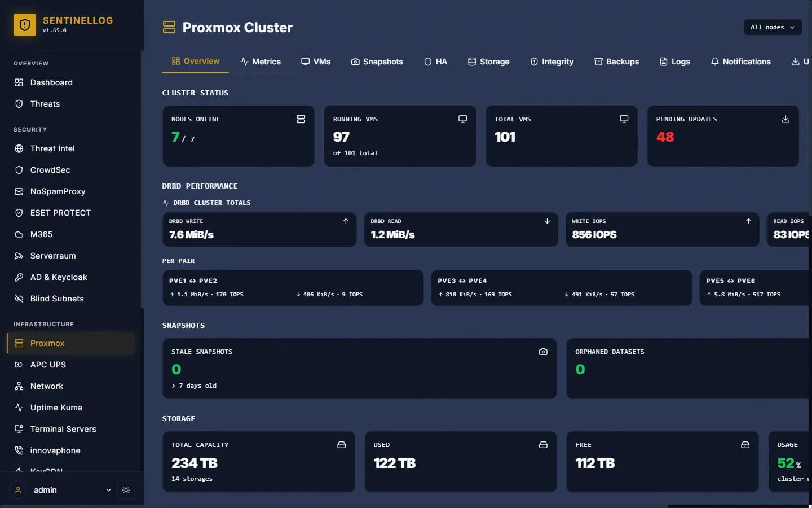Image resolution: width=812 pixels, height=508 pixels.
Task: Click the Uptime Kuma pulse icon
Action: [x=19, y=408]
